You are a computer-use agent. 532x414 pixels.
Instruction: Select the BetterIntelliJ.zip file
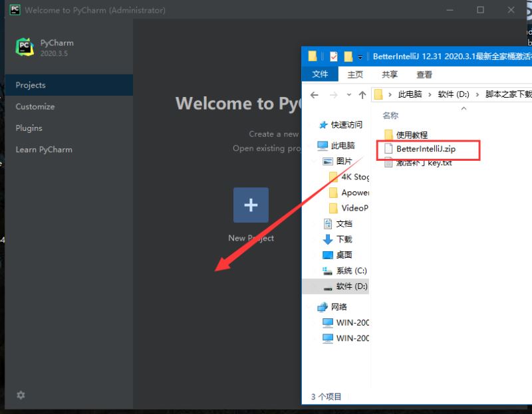pos(426,149)
